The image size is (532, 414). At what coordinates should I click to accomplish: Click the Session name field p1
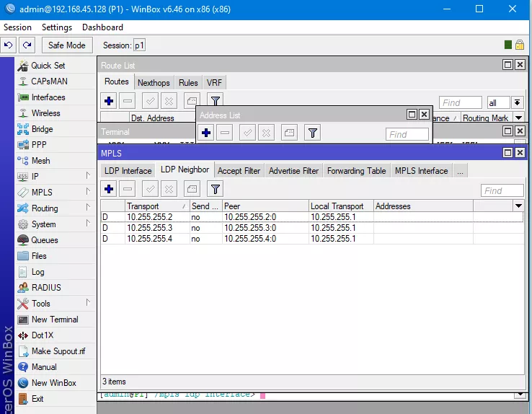[x=139, y=45]
